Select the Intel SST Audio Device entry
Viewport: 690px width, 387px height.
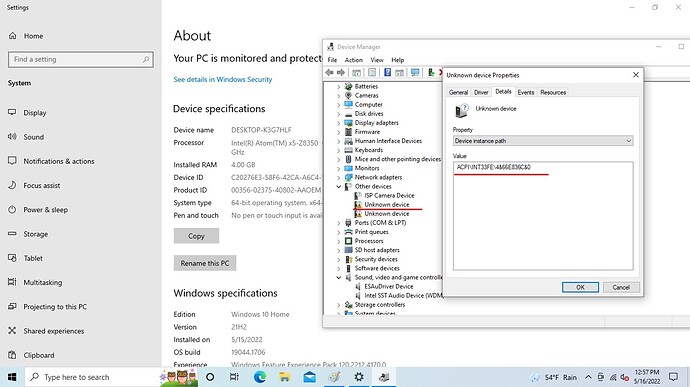coord(403,295)
